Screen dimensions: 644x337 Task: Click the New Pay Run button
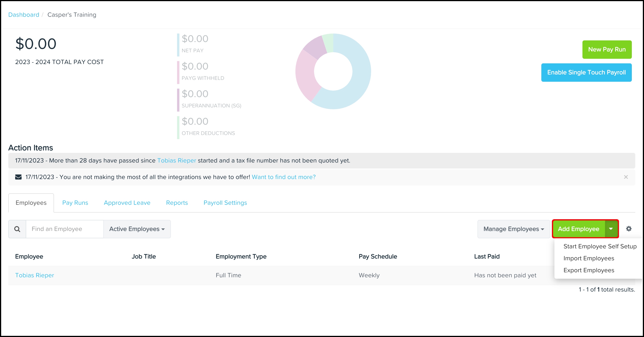tap(607, 49)
